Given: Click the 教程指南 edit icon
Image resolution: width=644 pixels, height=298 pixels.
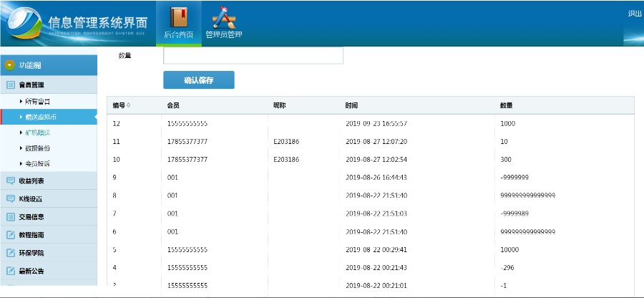Looking at the screenshot, I should click(x=11, y=235).
